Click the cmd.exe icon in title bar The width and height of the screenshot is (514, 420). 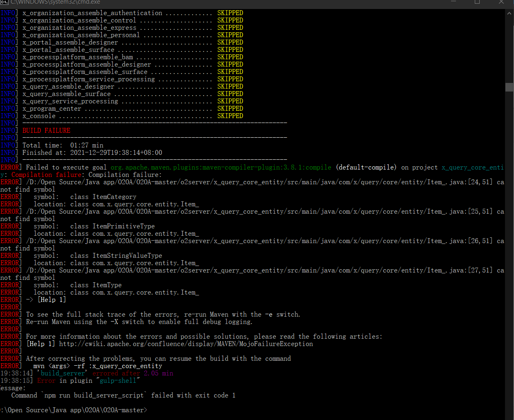click(4, 2)
